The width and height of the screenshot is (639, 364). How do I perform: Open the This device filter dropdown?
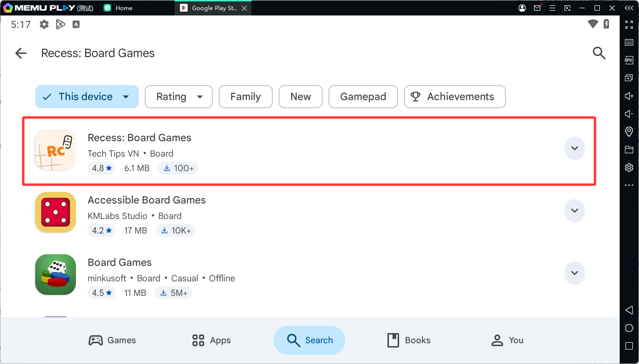pos(87,97)
